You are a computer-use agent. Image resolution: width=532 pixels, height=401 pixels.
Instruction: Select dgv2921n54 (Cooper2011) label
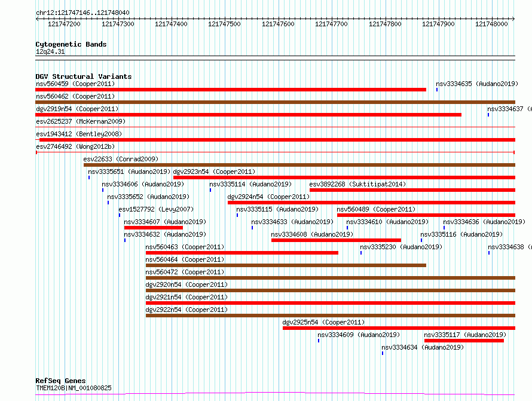tap(186, 297)
